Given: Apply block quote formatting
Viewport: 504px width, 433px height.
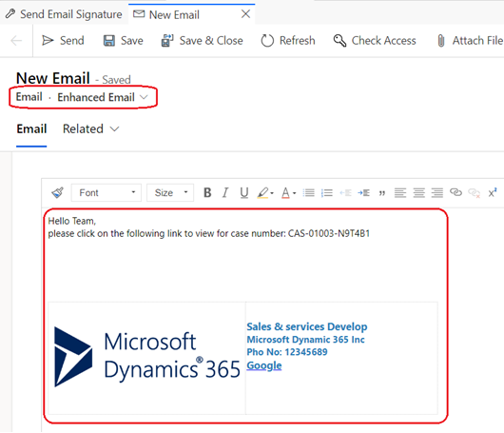Looking at the screenshot, I should click(x=382, y=193).
